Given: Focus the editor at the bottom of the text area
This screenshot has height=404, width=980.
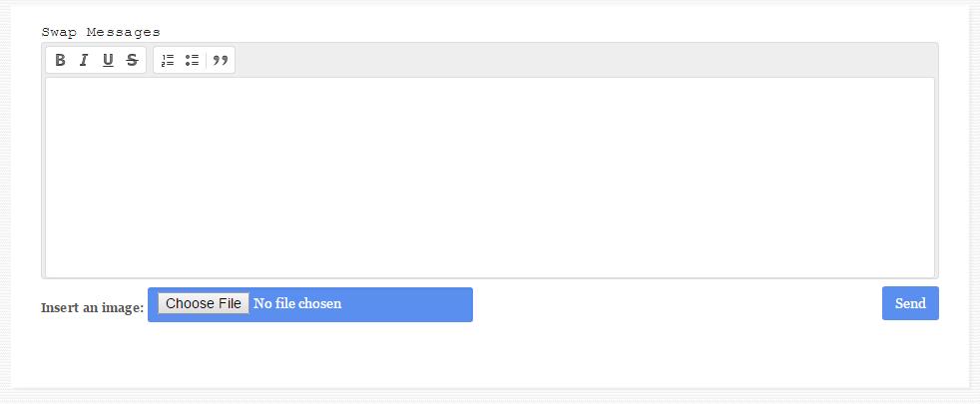Looking at the screenshot, I should coord(490,265).
